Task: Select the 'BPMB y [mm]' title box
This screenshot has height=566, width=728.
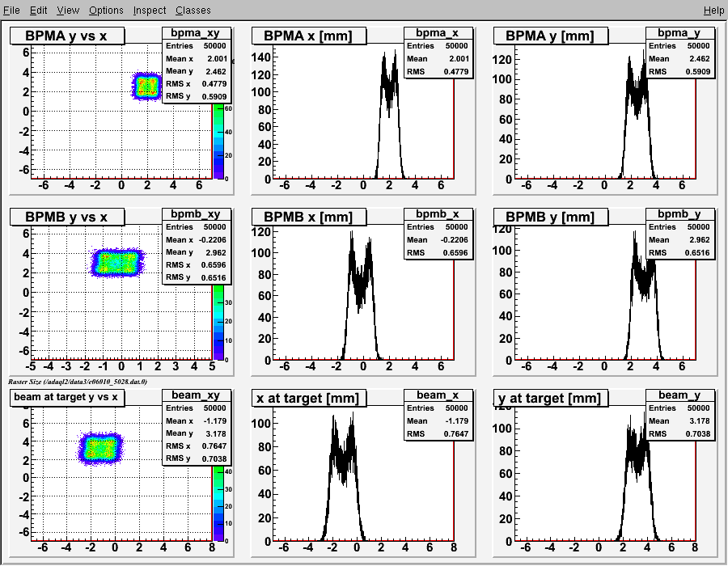Action: pos(551,217)
